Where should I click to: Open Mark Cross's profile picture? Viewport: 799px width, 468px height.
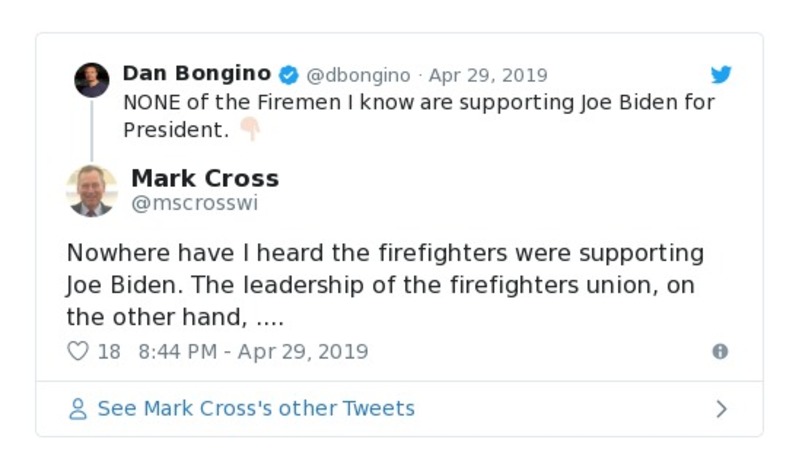pyautogui.click(x=92, y=190)
